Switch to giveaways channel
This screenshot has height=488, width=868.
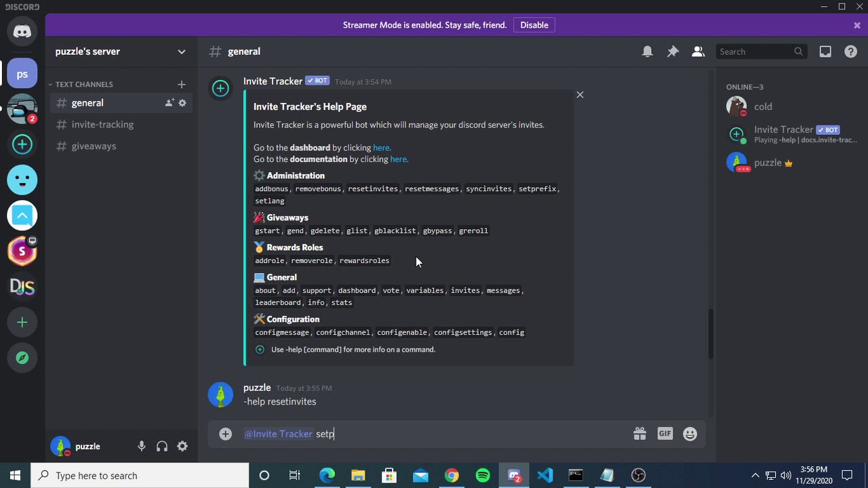121,146
